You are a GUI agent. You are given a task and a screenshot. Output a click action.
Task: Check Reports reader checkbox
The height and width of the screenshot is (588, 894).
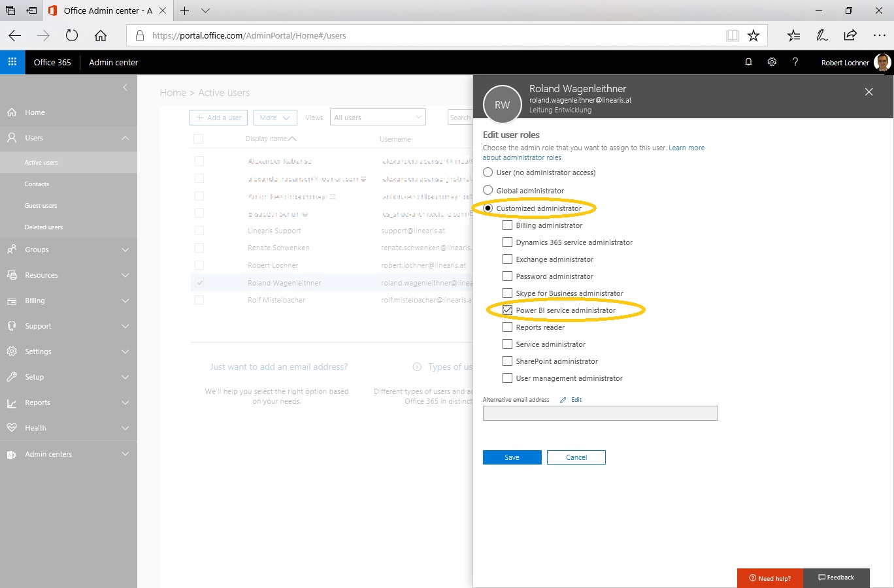coord(507,327)
